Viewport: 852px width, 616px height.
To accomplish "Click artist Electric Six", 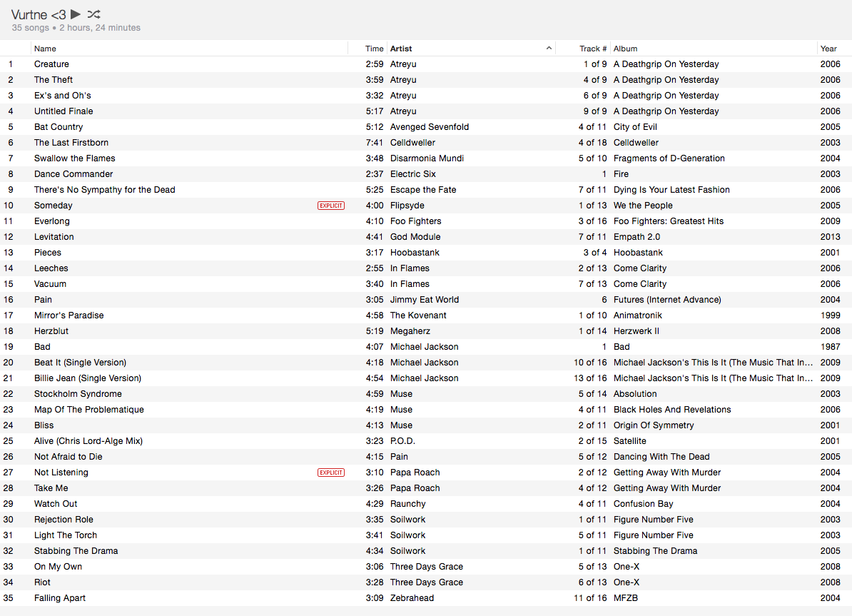I will click(413, 174).
